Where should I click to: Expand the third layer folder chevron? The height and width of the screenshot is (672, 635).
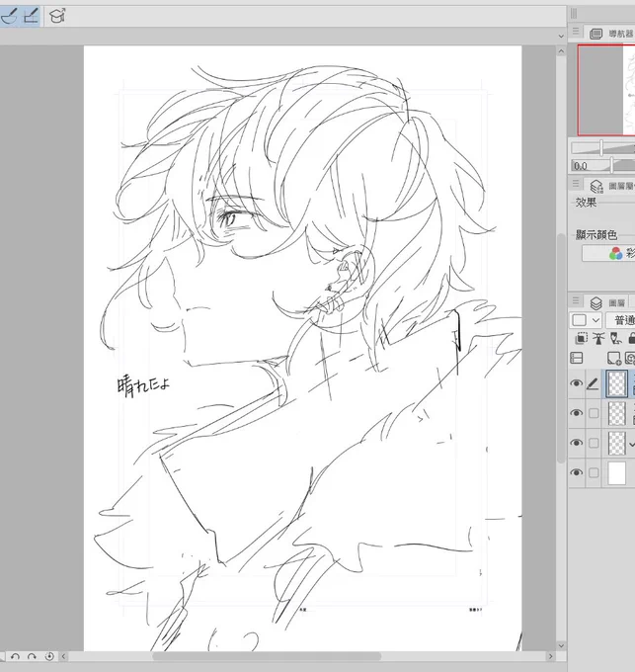pos(632,445)
